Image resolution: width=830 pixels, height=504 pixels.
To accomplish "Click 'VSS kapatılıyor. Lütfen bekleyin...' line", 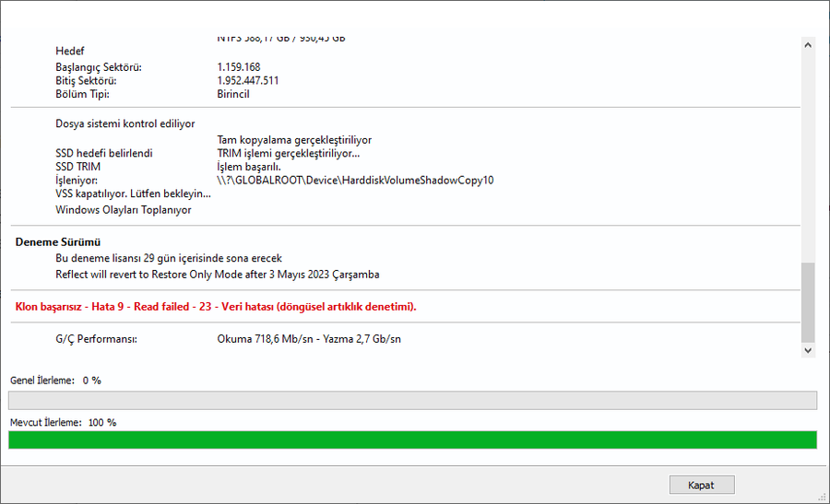I will coord(134,193).
